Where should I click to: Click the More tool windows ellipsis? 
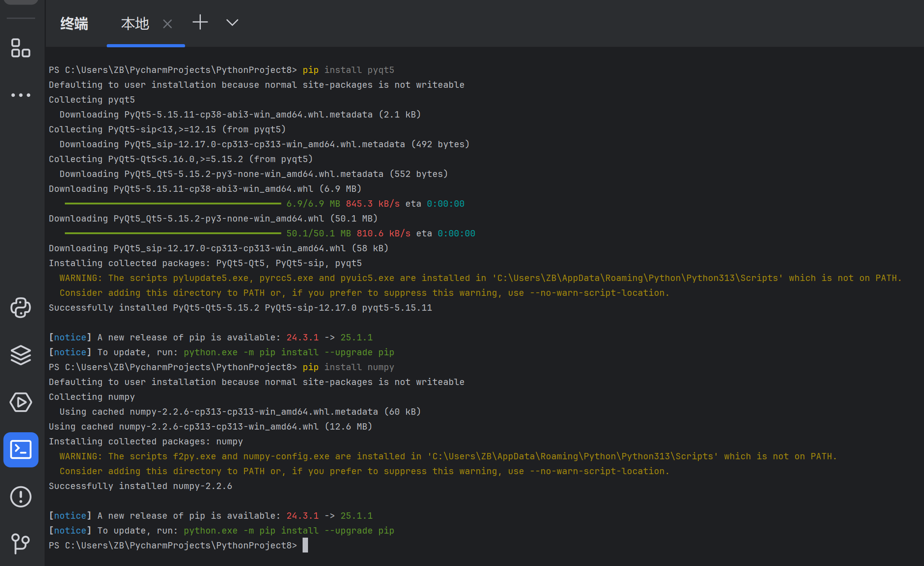(21, 95)
